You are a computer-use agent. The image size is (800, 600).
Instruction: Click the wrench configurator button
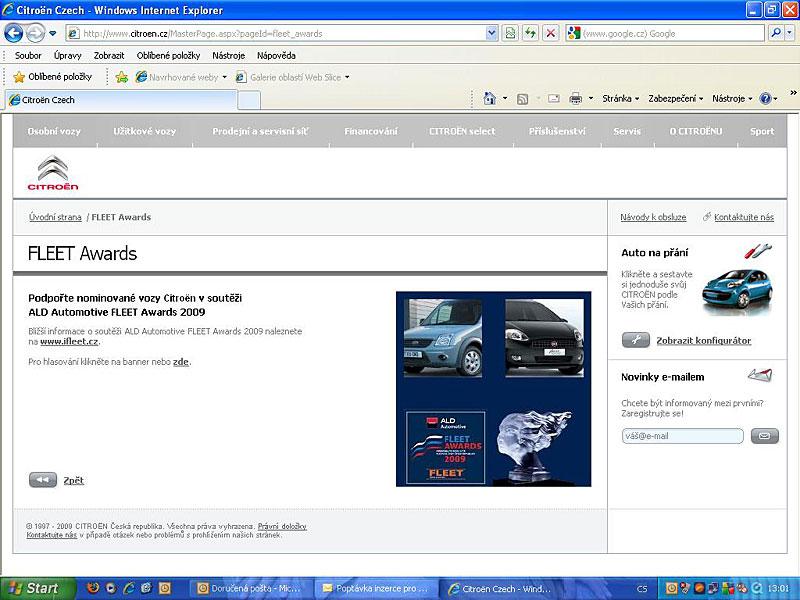coord(636,340)
